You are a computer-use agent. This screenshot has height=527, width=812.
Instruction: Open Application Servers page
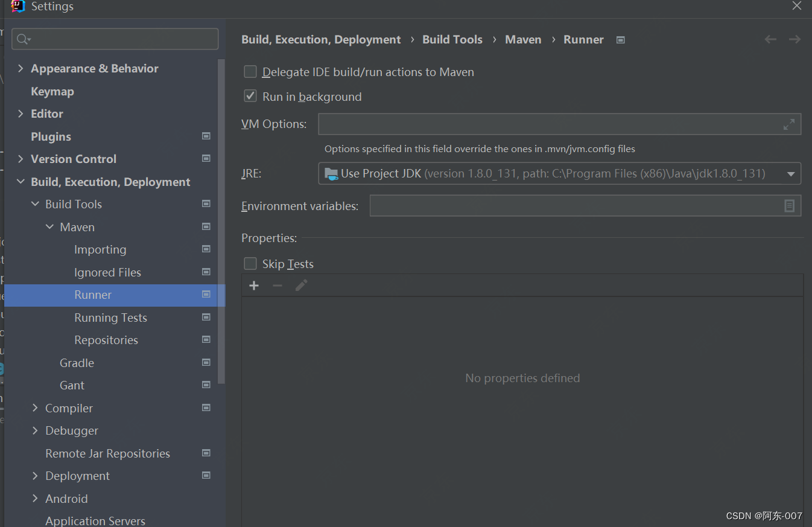[x=95, y=520]
